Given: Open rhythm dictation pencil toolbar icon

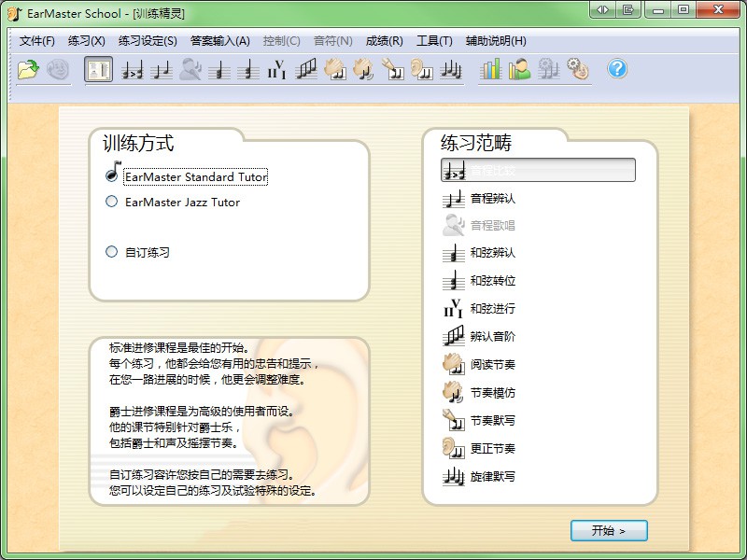Looking at the screenshot, I should pyautogui.click(x=393, y=69).
